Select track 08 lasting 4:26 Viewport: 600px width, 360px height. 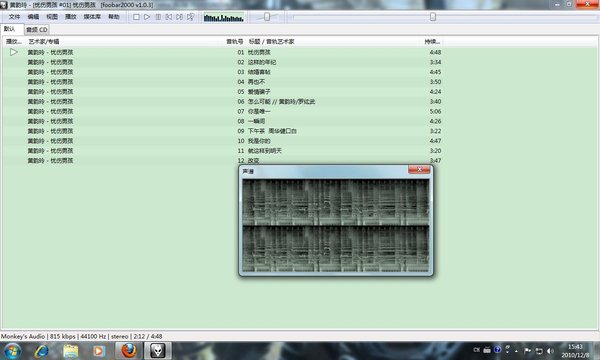coord(223,121)
